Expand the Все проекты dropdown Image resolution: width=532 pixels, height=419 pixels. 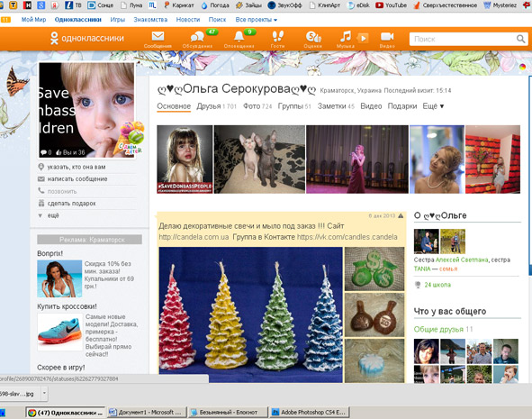[257, 20]
